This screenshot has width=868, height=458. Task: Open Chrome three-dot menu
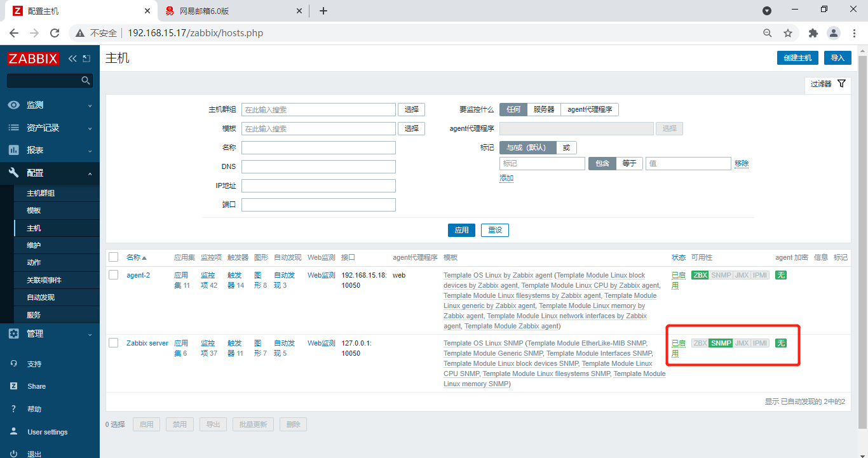tap(854, 33)
